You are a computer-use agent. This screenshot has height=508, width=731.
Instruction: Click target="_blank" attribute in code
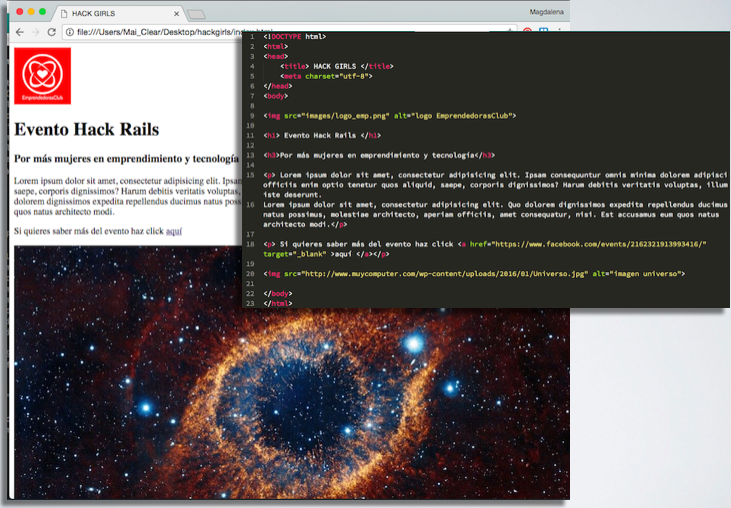[x=295, y=254]
